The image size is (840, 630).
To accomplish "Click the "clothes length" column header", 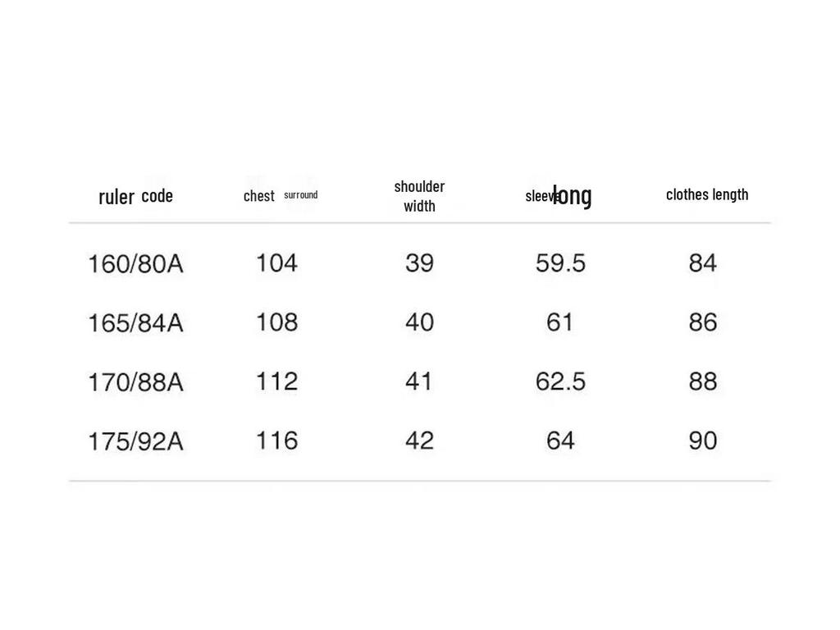I will pos(707,194).
